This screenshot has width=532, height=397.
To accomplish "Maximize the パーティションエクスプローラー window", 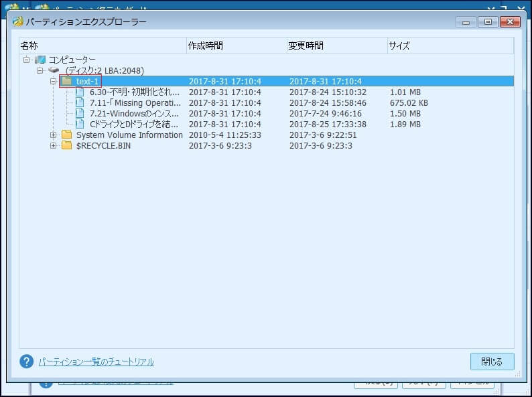I will pos(488,22).
